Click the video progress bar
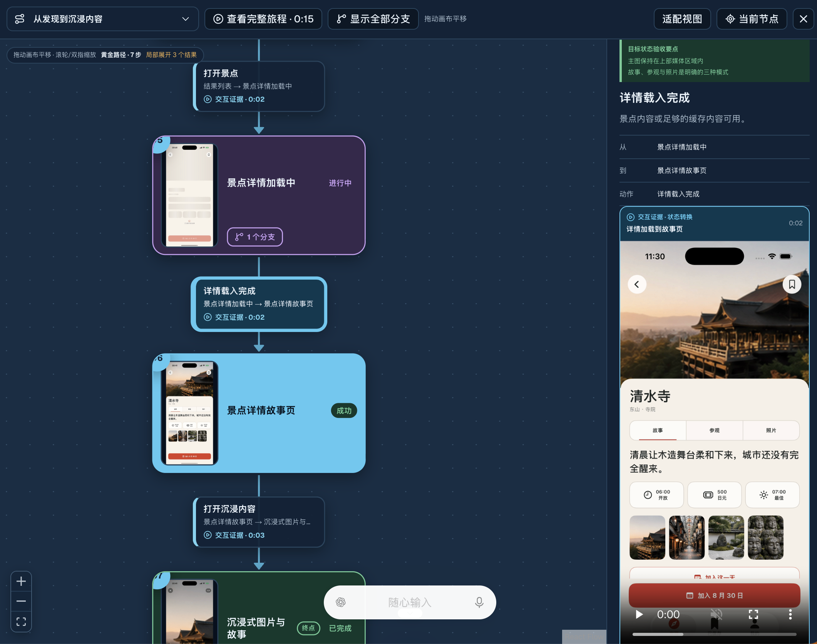 (x=715, y=634)
